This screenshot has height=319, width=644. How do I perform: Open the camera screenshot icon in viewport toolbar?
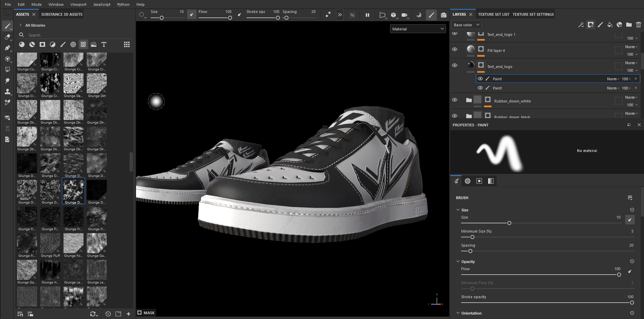pos(443,15)
